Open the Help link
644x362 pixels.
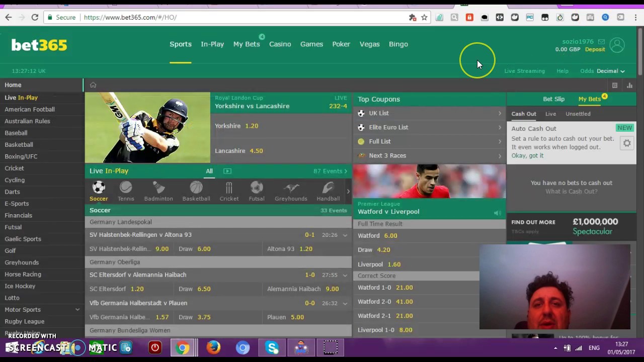coord(562,71)
